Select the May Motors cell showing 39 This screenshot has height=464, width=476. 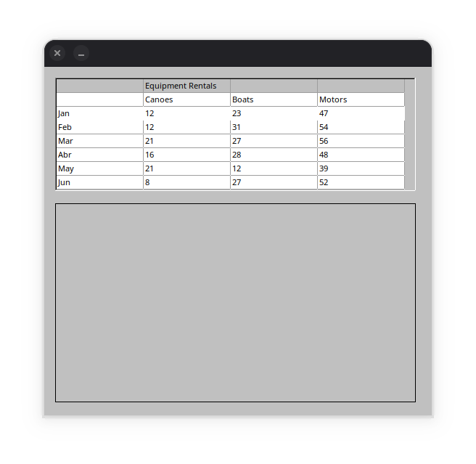361,168
